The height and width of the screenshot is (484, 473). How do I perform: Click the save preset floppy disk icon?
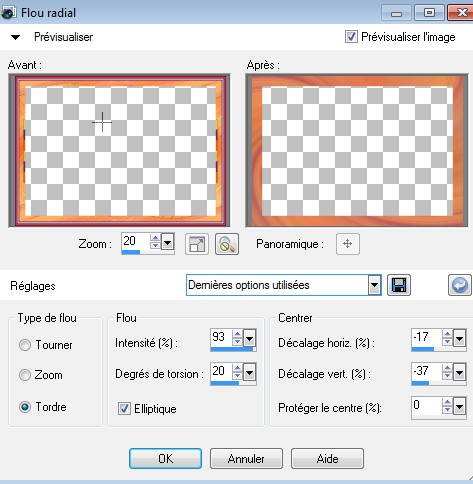pyautogui.click(x=399, y=285)
